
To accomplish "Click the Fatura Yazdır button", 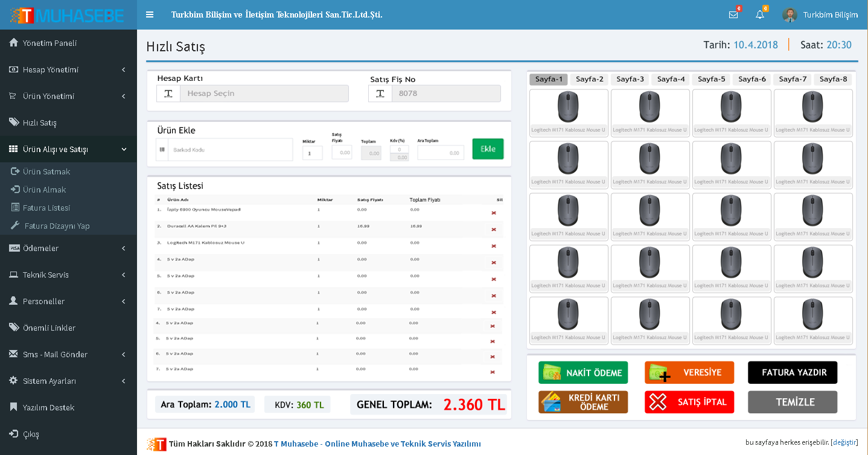I will tap(793, 373).
